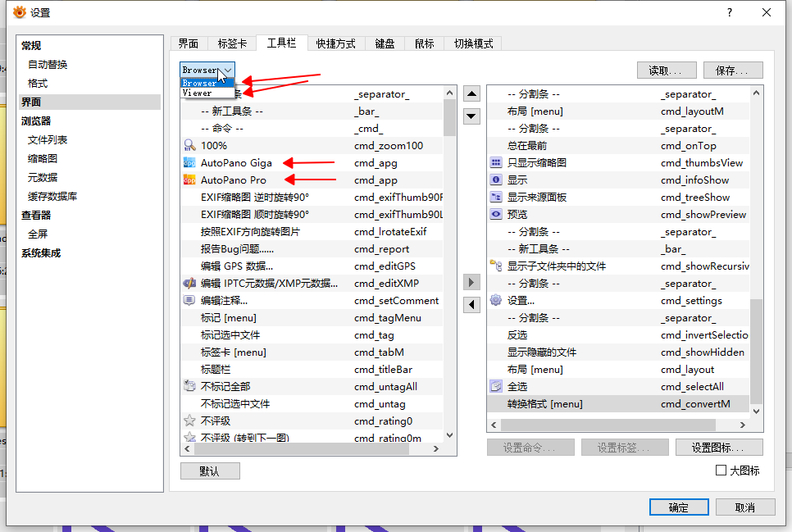The height and width of the screenshot is (532, 792).
Task: Click the 设置图标... button
Action: coord(719,447)
